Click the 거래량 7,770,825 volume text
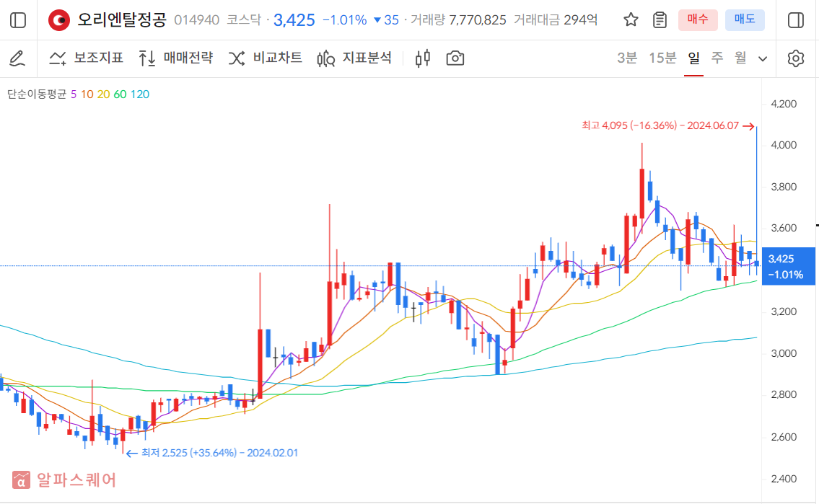Screen dimensions: 819x504 click(459, 20)
